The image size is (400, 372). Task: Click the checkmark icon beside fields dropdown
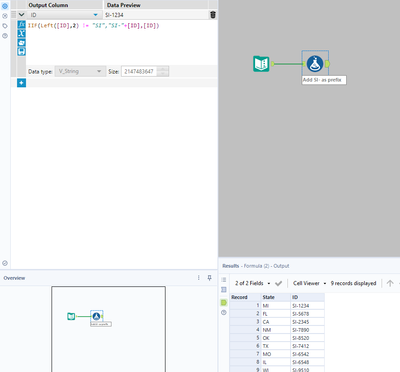click(x=278, y=283)
